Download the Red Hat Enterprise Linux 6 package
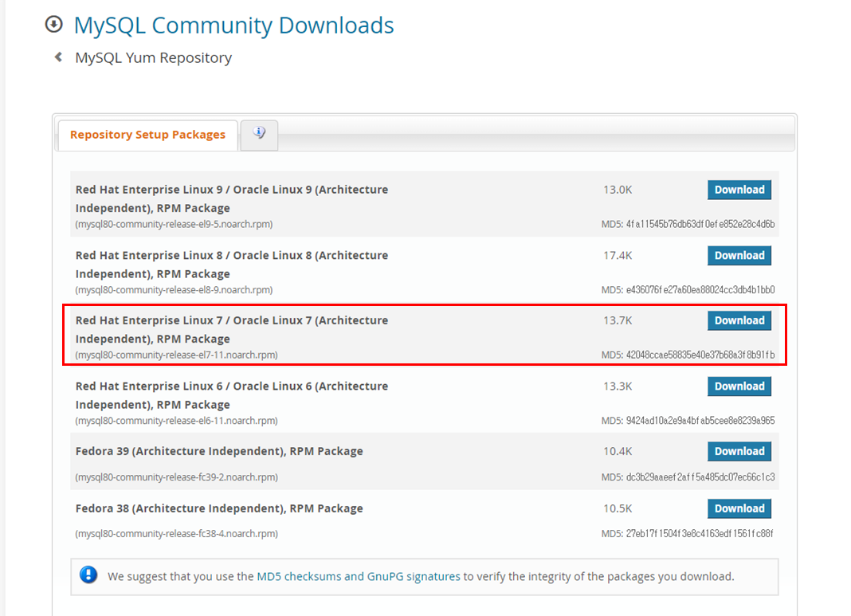Screen dimensions: 851x616 tap(739, 386)
